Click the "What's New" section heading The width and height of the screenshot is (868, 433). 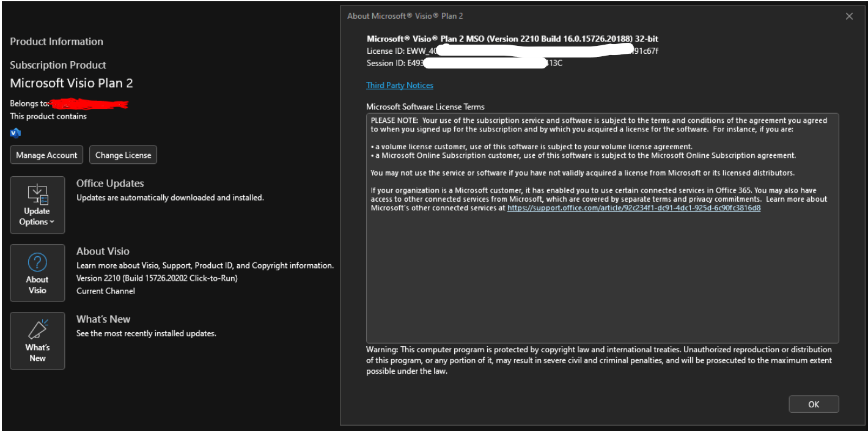(103, 319)
